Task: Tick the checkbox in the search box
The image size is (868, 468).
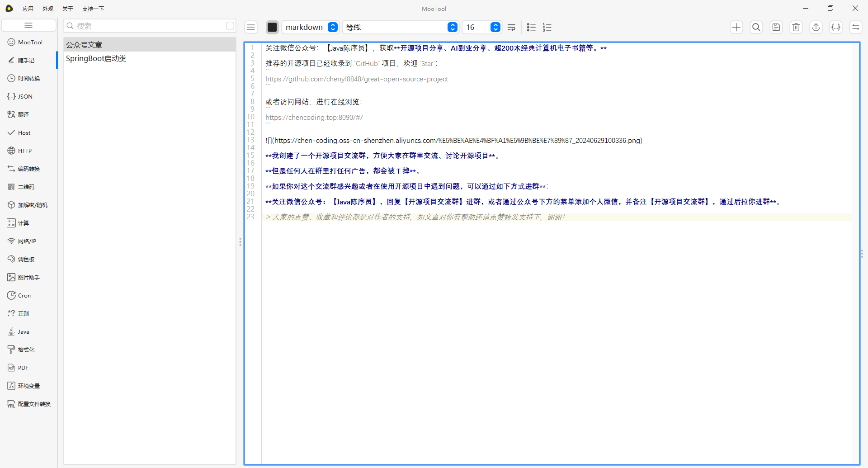Action: pyautogui.click(x=230, y=26)
